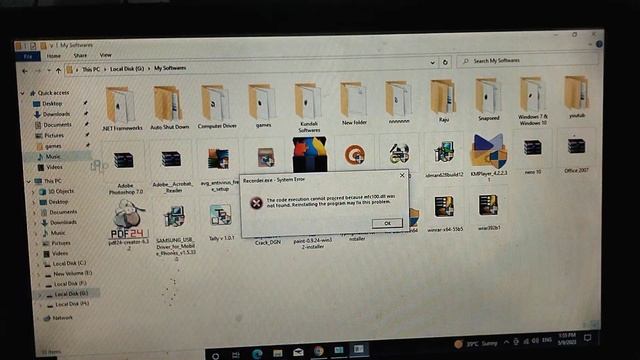Image resolution: width=640 pixels, height=360 pixels.
Task: Select the wrar392b1 archive file
Action: pyautogui.click(x=489, y=211)
